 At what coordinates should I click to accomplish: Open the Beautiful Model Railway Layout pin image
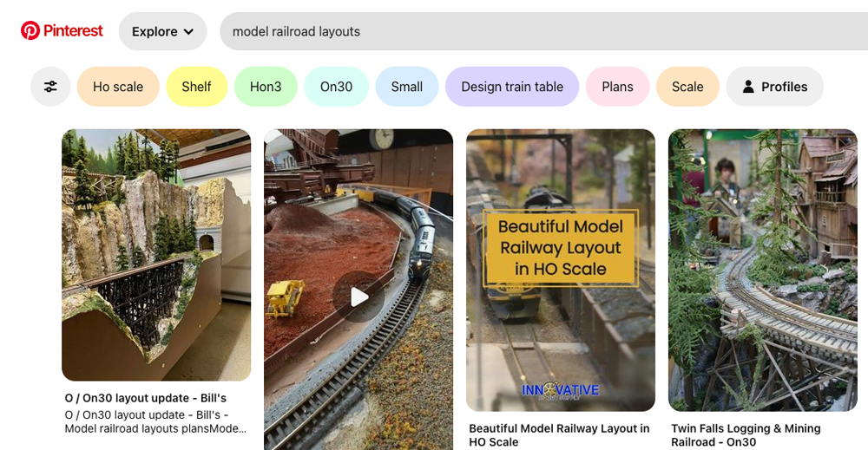tap(560, 271)
